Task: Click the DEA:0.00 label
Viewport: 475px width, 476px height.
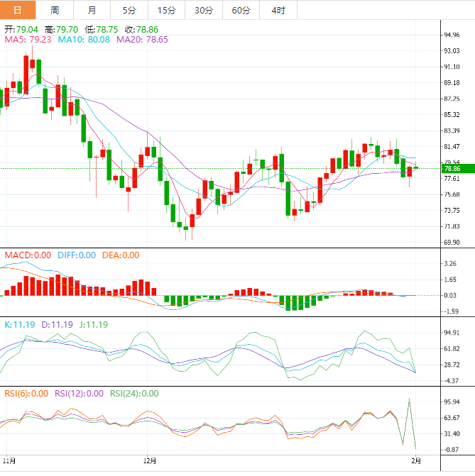Action: tap(121, 255)
